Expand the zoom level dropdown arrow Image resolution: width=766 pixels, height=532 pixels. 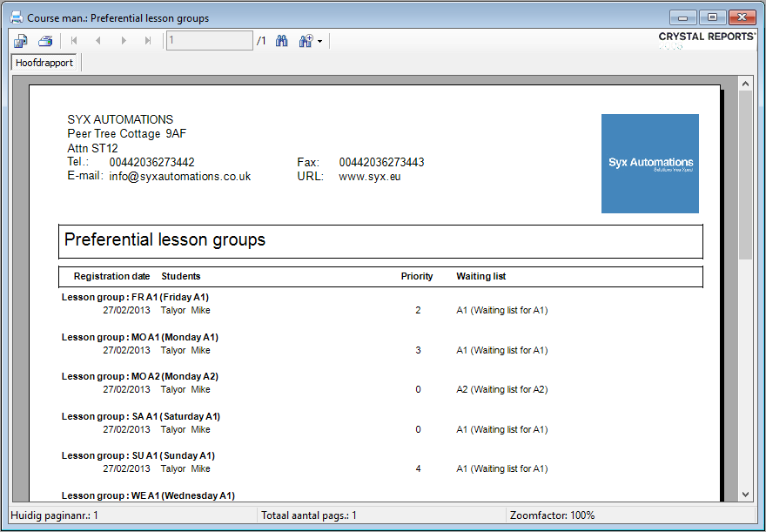pyautogui.click(x=320, y=42)
